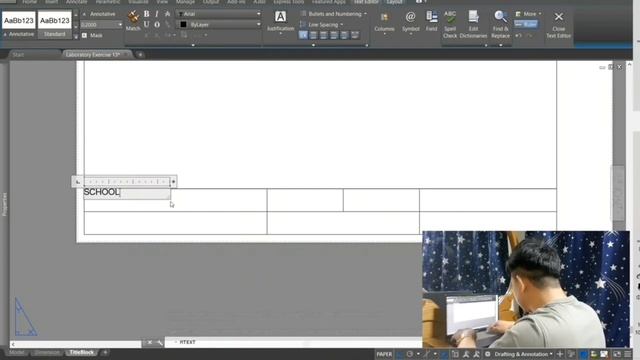Select the distribute paragraph alignment icon
The width and height of the screenshot is (640, 360).
pos(355,36)
